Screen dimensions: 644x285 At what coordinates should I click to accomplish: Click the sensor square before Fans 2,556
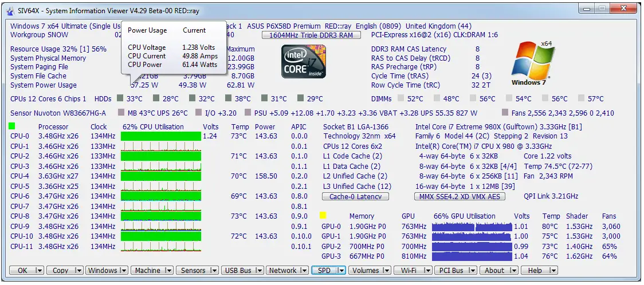click(505, 112)
